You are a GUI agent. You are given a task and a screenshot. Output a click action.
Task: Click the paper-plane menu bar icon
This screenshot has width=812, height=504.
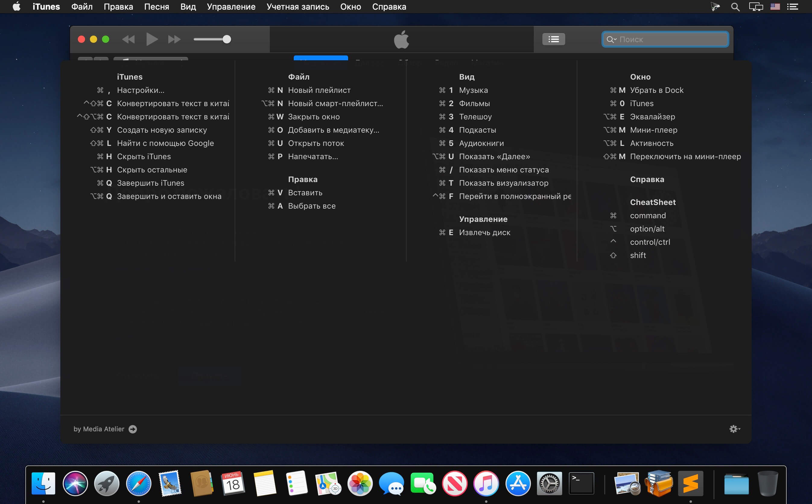(715, 7)
